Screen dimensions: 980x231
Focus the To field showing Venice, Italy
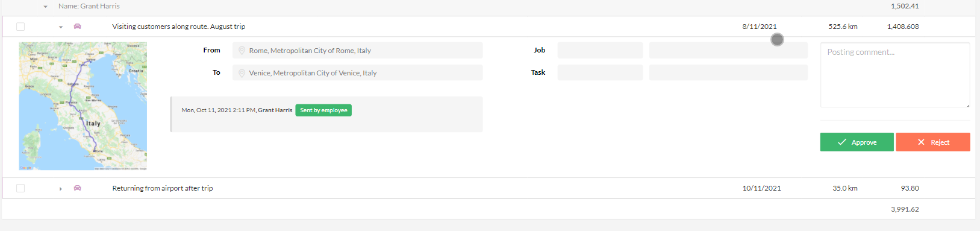tap(358, 73)
